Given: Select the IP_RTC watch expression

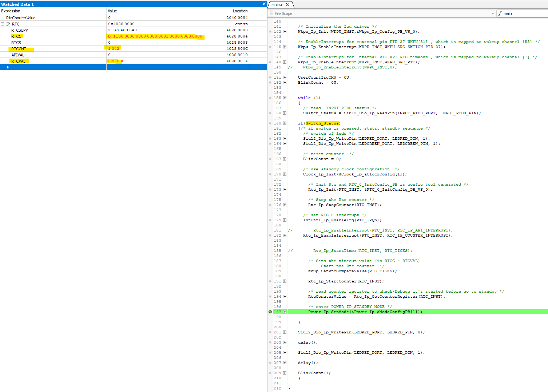Looking at the screenshot, I should (x=13, y=24).
